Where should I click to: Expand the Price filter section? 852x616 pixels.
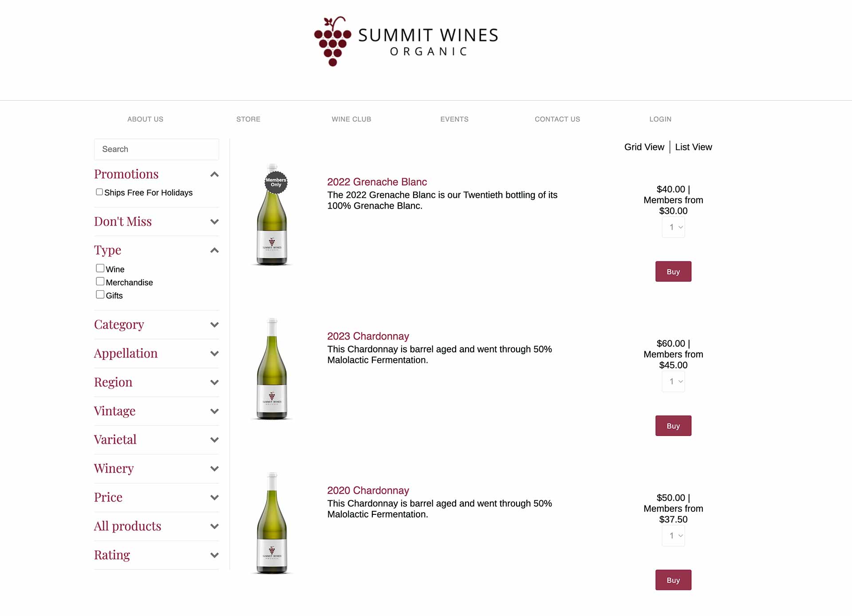pos(214,498)
